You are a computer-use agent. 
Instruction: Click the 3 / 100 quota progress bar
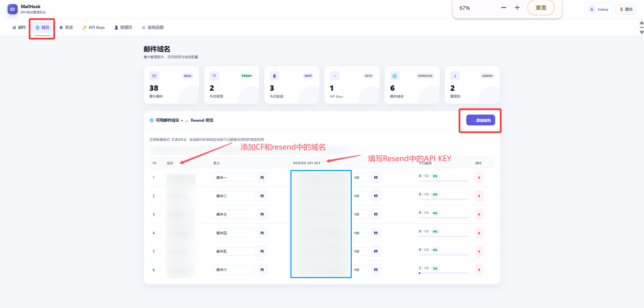click(443, 273)
